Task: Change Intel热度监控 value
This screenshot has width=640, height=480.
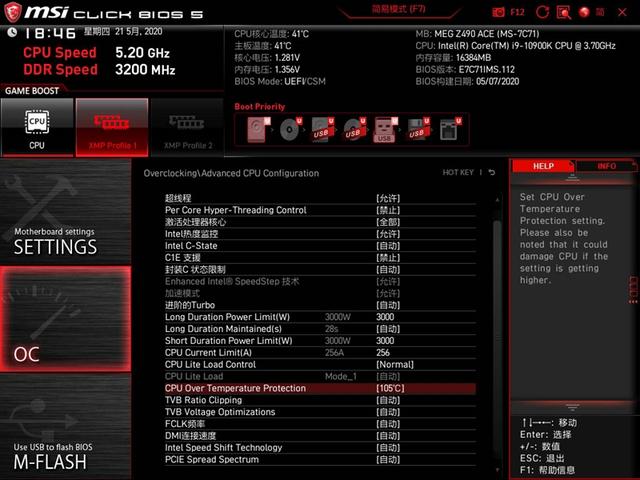Action: (x=388, y=234)
